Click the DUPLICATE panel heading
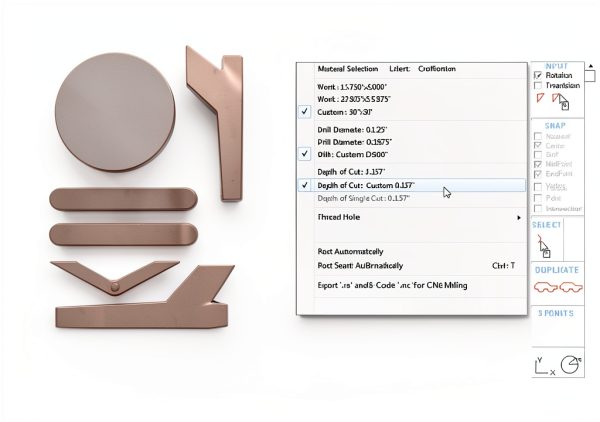This screenshot has width=600, height=422. tap(556, 270)
